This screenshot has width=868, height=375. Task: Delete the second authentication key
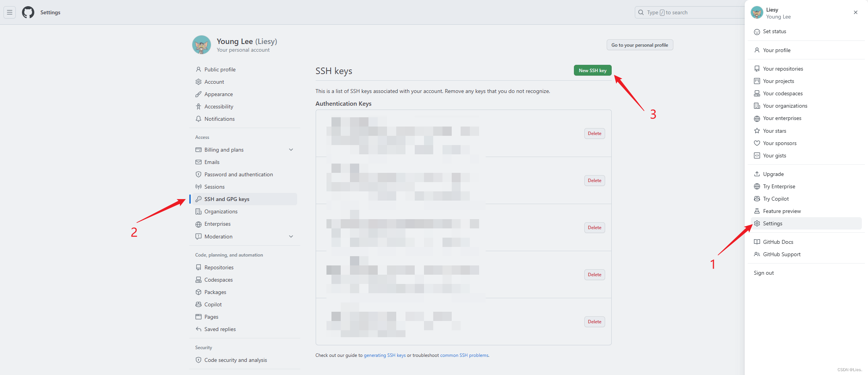point(595,181)
